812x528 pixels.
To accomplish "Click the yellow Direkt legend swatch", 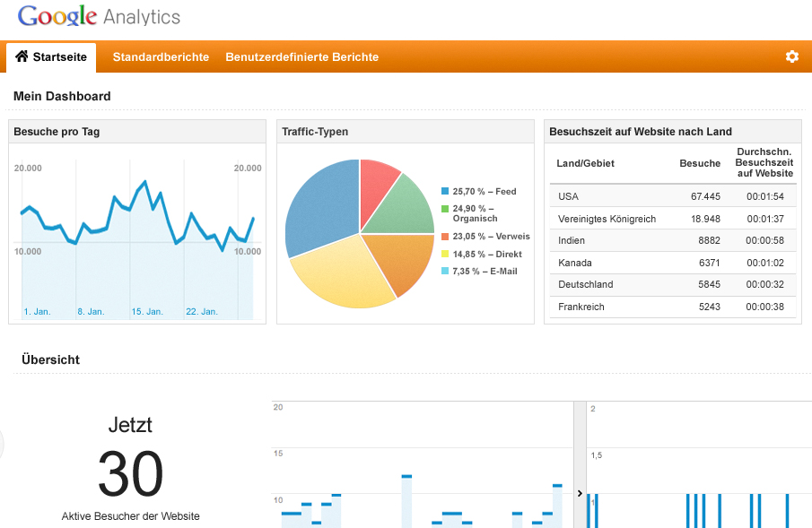I will (445, 255).
